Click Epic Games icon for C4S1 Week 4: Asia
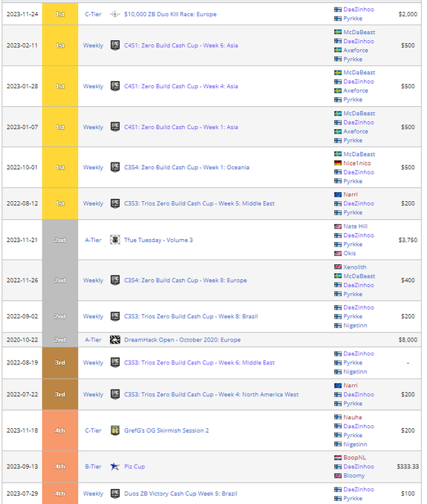The height and width of the screenshot is (504, 427). click(x=115, y=86)
